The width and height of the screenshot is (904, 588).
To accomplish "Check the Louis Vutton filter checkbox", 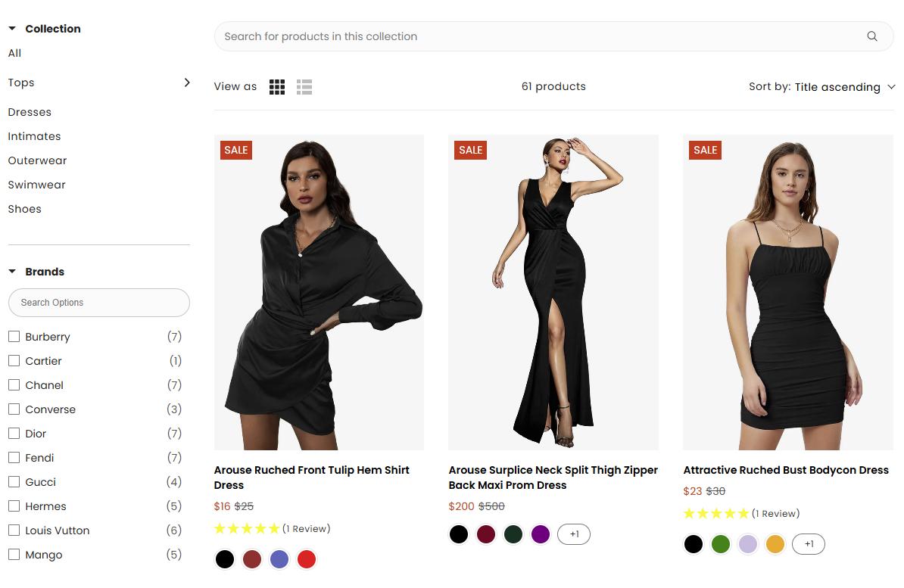I will click(x=14, y=530).
